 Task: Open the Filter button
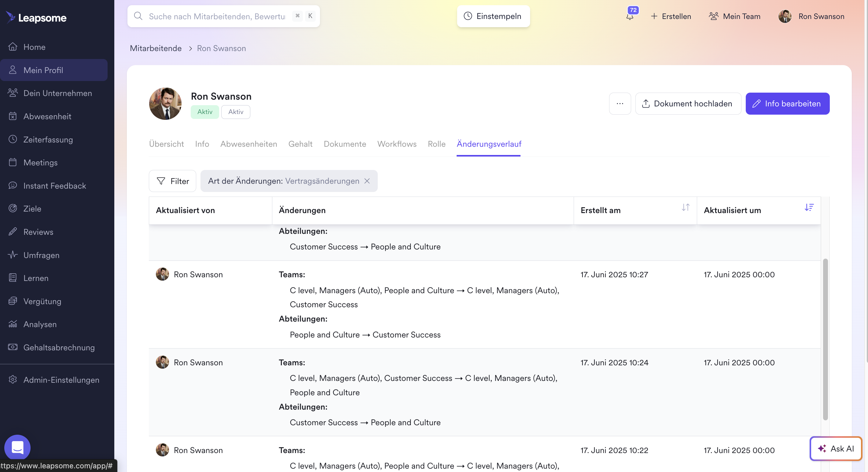(172, 181)
